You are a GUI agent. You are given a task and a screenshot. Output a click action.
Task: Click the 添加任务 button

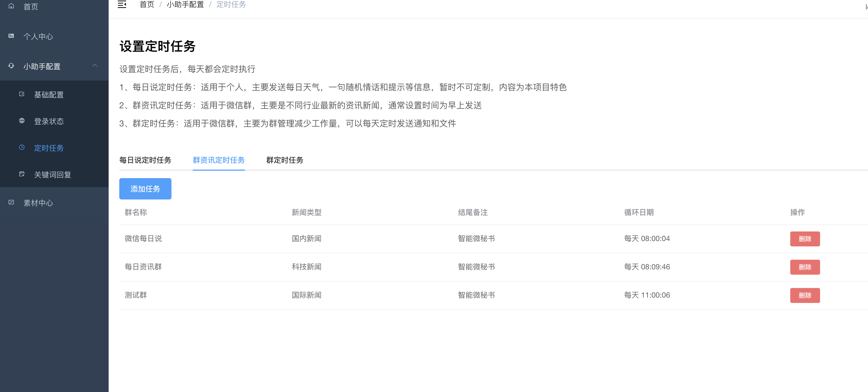(145, 189)
